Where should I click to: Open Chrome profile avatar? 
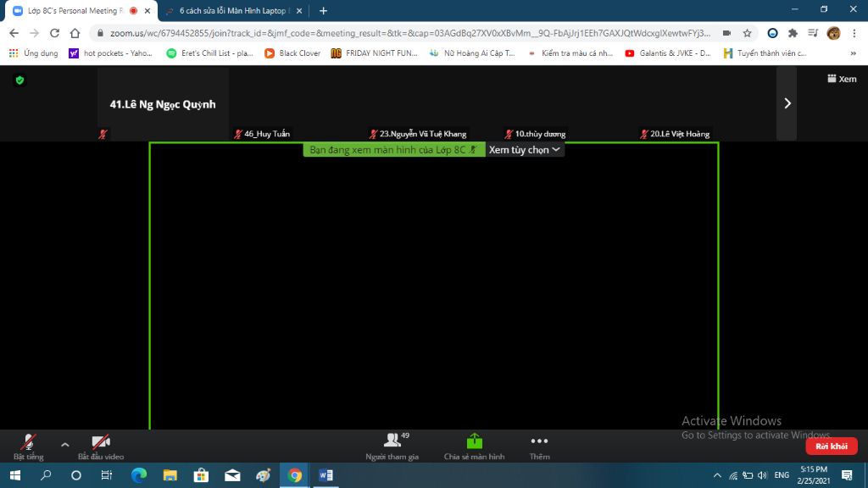[x=834, y=33]
